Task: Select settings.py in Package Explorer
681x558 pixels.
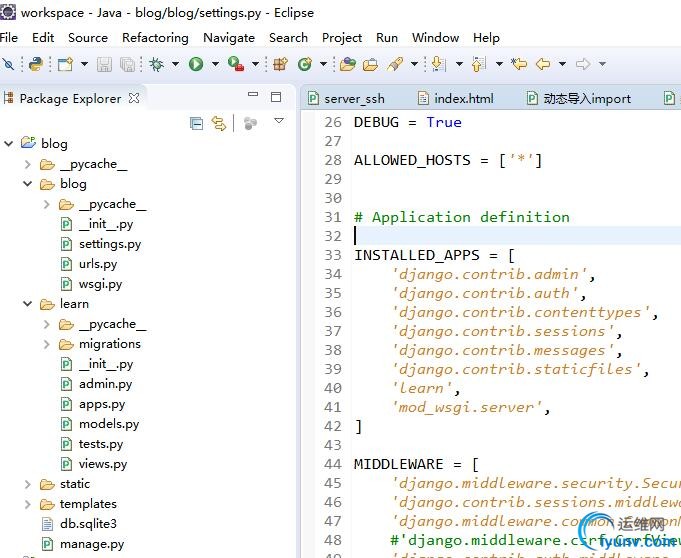Action: click(x=109, y=244)
